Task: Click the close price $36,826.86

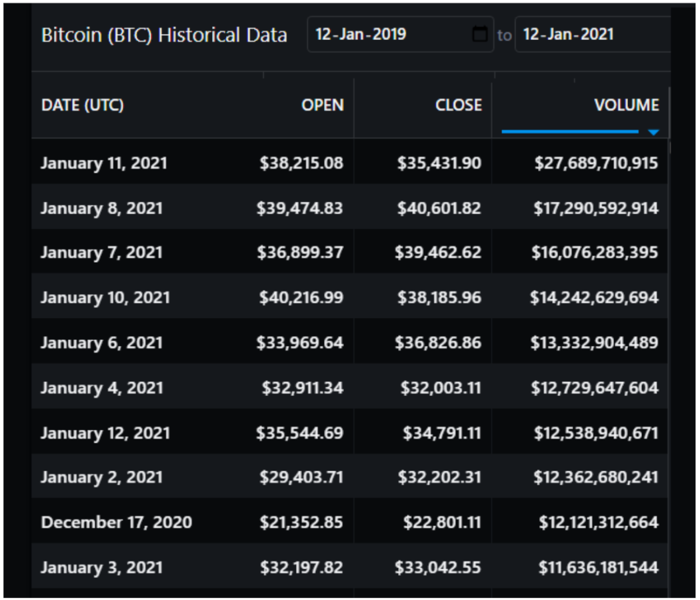Action: tap(439, 343)
